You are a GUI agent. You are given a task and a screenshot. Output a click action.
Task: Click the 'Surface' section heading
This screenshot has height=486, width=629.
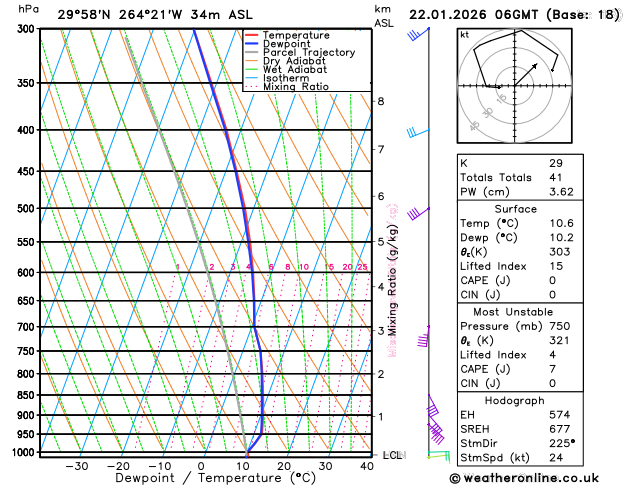(515, 209)
